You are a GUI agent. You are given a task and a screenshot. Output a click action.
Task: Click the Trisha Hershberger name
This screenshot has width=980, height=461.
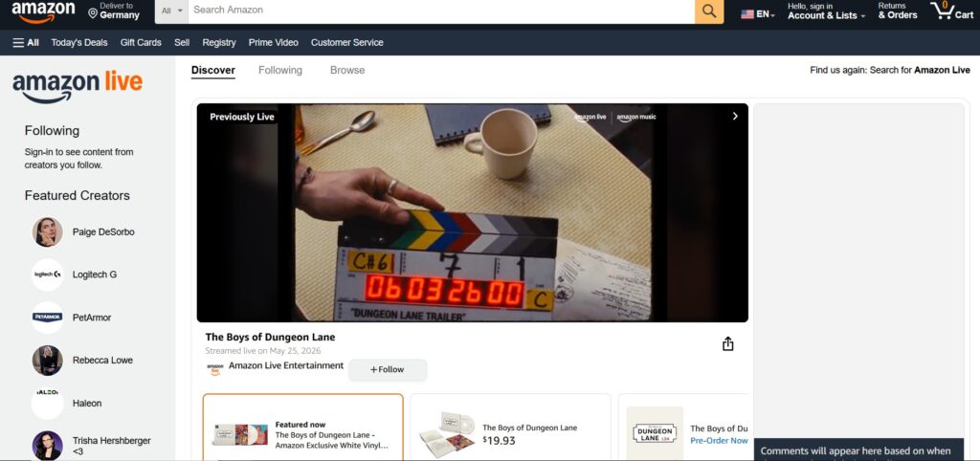click(x=111, y=446)
